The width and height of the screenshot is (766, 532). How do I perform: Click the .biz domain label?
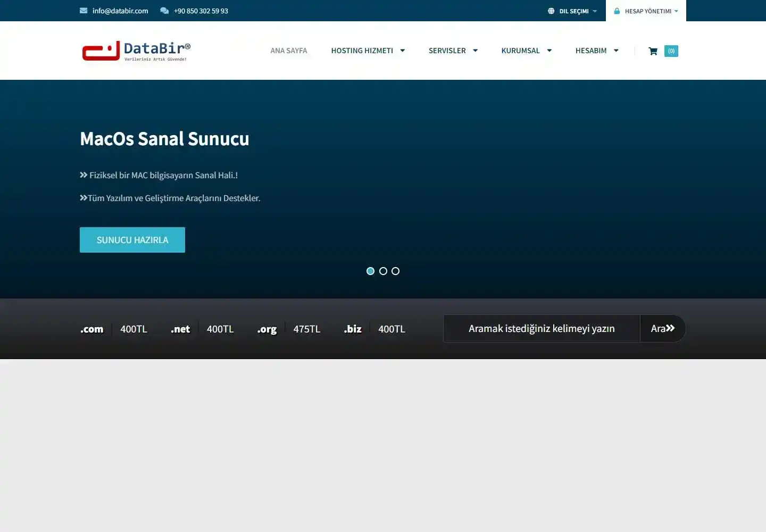click(353, 329)
